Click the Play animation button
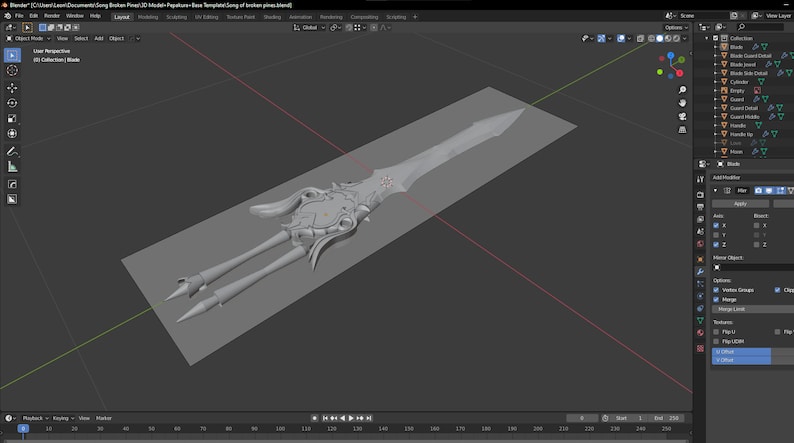The width and height of the screenshot is (794, 443). pos(351,418)
